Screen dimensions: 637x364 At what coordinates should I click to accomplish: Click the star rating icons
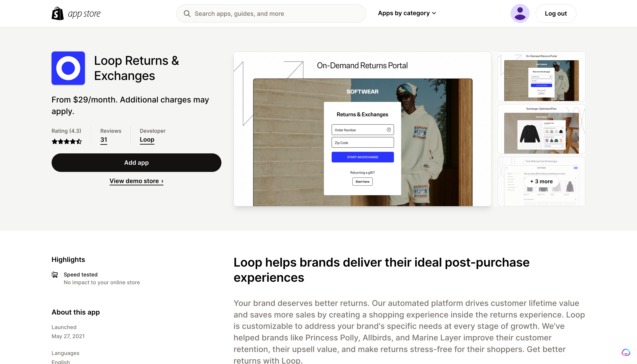67,142
